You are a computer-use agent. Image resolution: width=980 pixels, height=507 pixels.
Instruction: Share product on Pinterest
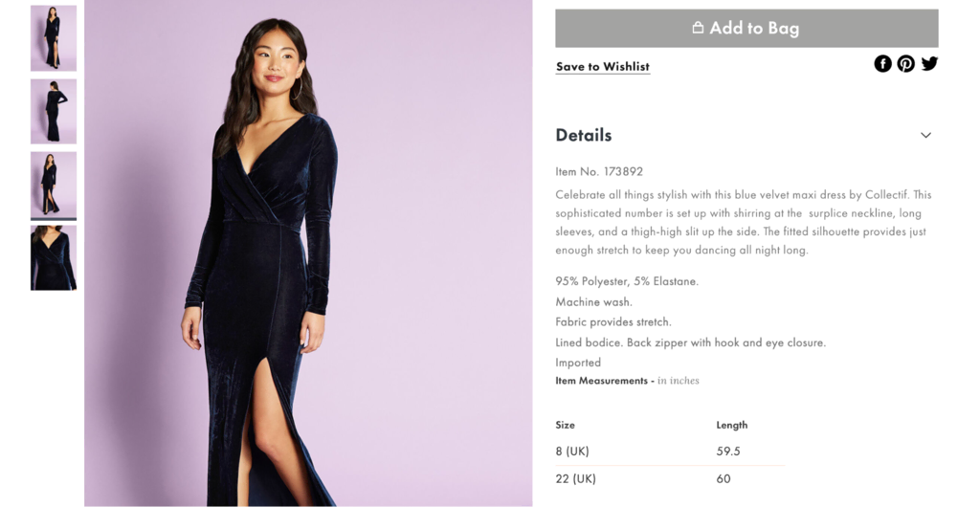(x=905, y=63)
